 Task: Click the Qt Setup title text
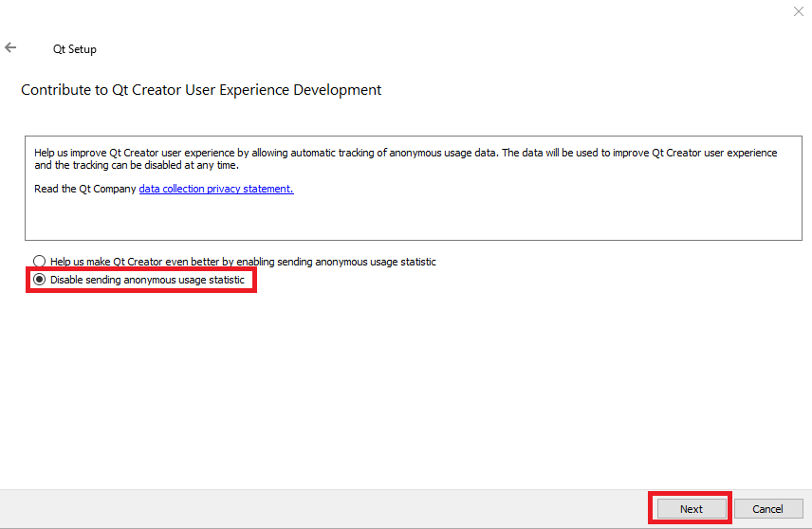click(x=75, y=49)
